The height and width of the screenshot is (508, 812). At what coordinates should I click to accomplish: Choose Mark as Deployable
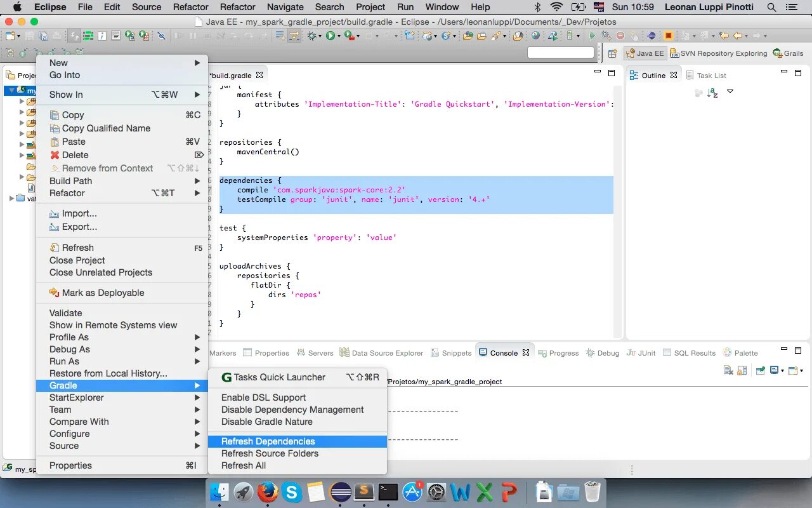122,293
